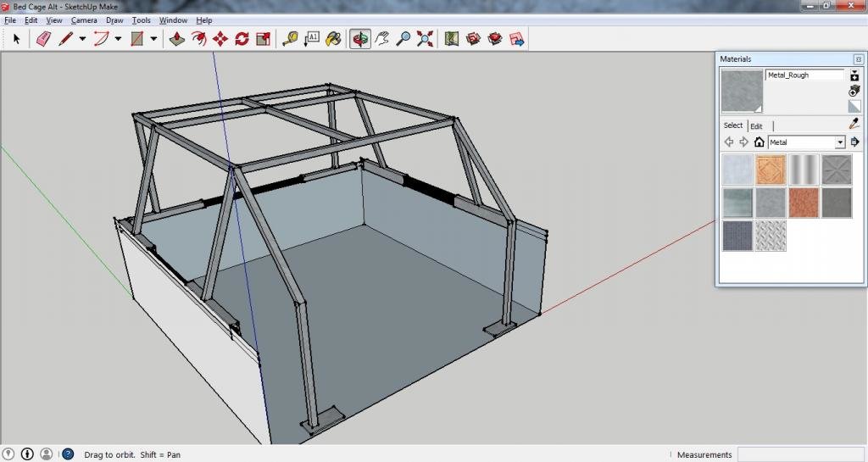Click the In Model home icon

759,142
